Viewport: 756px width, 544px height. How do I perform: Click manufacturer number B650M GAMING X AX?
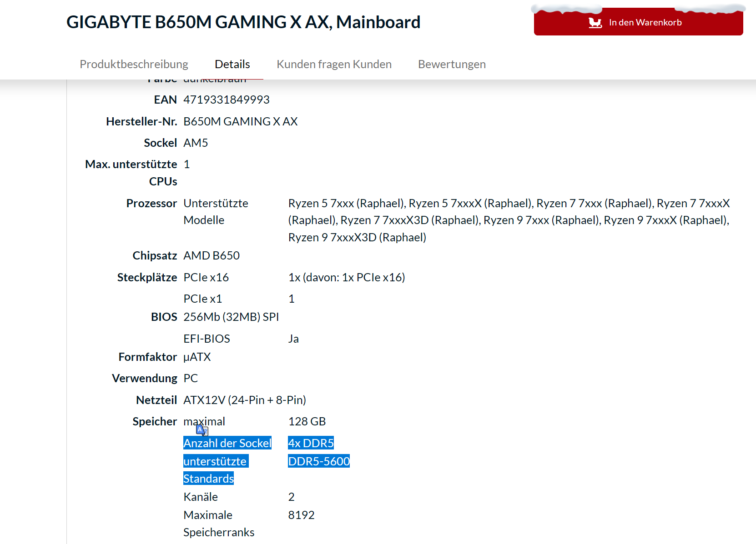(x=240, y=121)
